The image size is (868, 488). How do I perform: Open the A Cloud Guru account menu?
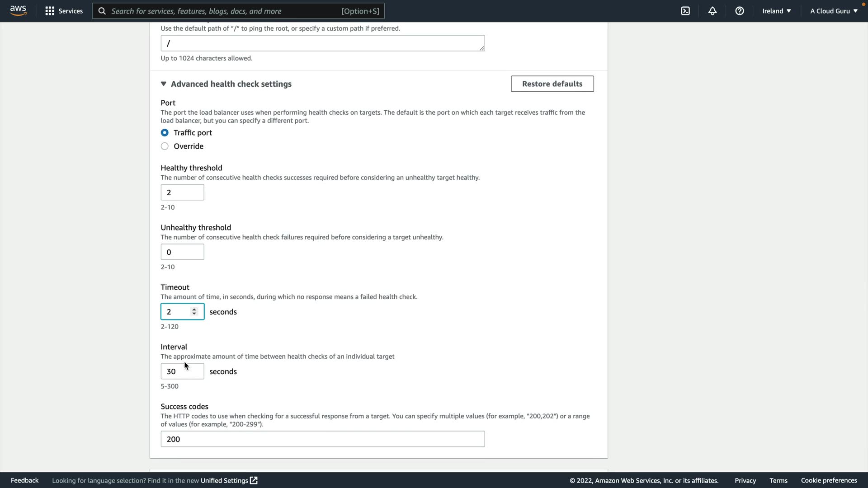pyautogui.click(x=834, y=11)
